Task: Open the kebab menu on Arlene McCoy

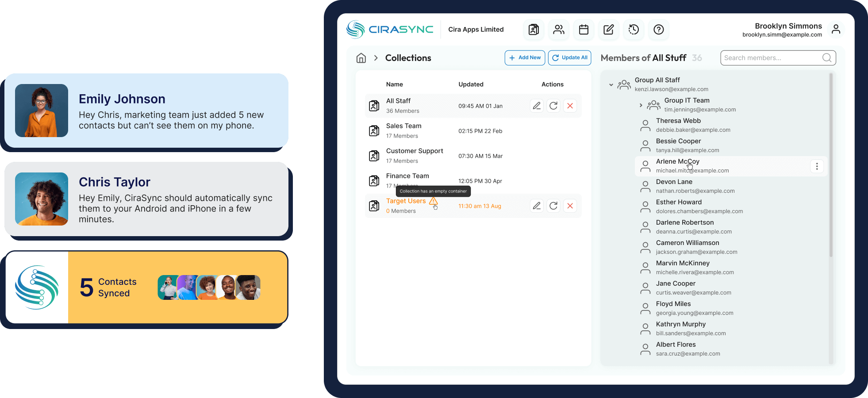Action: 817,166
